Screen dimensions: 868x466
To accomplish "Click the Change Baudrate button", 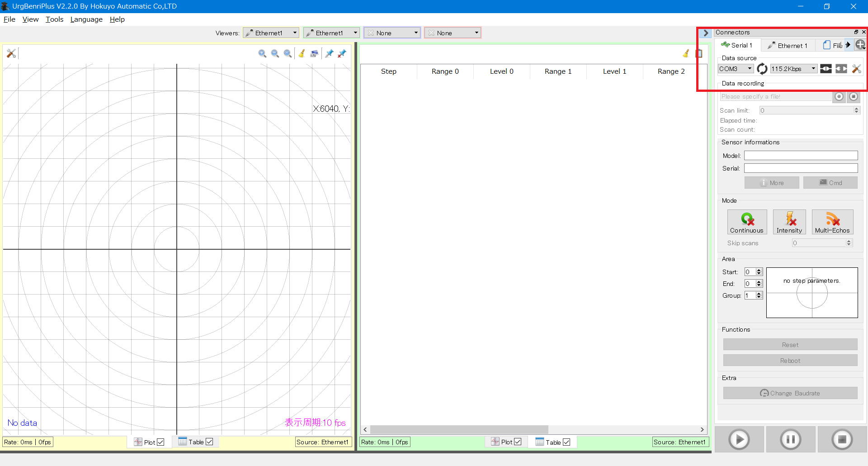I will 790,393.
